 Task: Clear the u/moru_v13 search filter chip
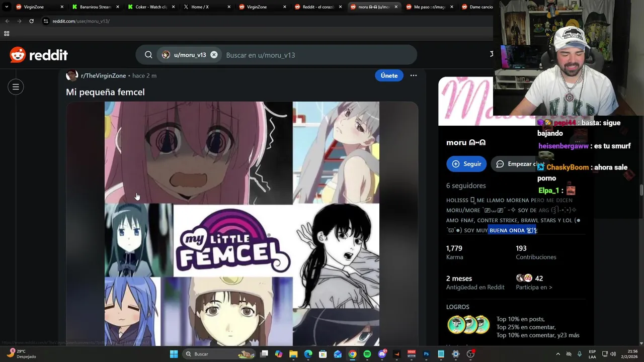(x=214, y=55)
